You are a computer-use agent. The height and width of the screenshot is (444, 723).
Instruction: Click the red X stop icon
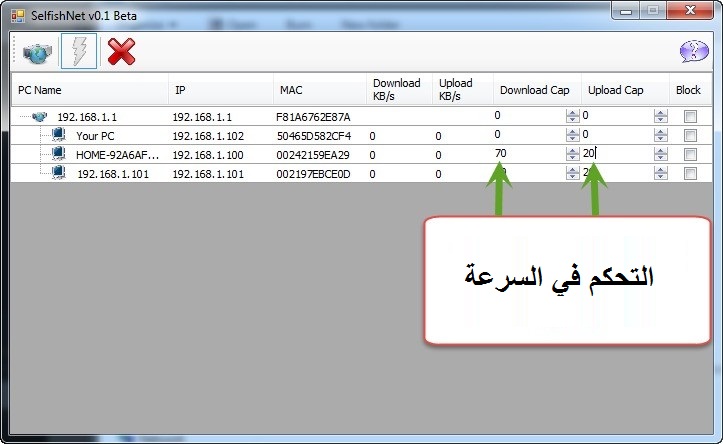coord(122,52)
